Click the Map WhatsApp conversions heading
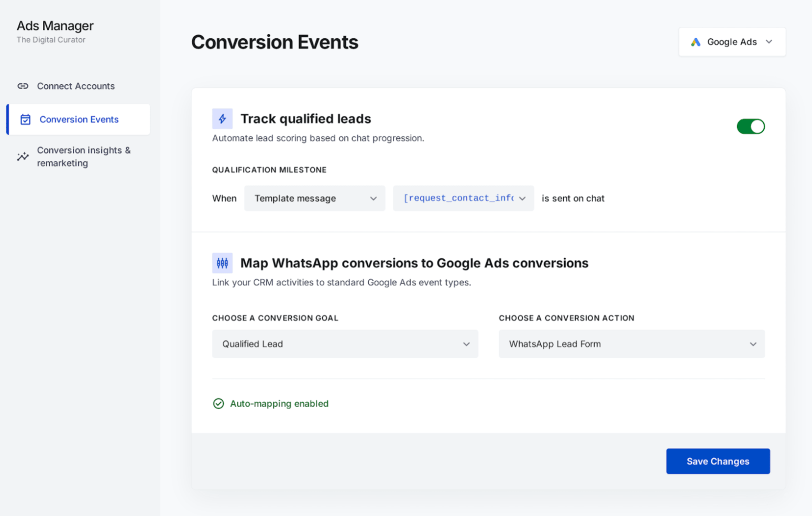This screenshot has width=812, height=516. [x=414, y=263]
